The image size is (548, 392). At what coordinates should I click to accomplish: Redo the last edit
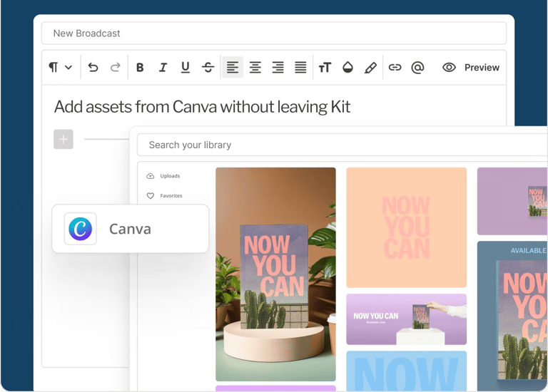click(116, 67)
